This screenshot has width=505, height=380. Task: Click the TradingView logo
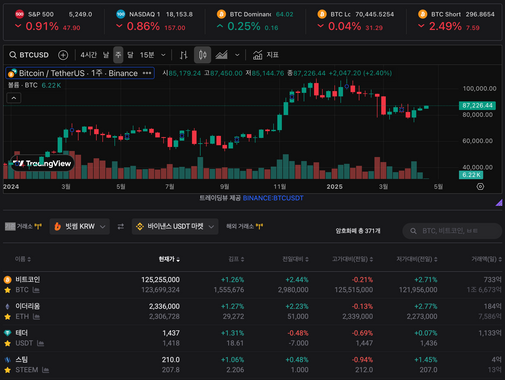[x=42, y=163]
